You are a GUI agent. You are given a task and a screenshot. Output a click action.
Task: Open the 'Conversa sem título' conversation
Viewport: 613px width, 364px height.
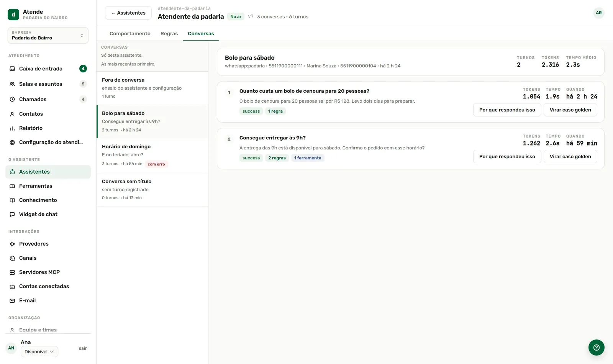[x=152, y=190]
